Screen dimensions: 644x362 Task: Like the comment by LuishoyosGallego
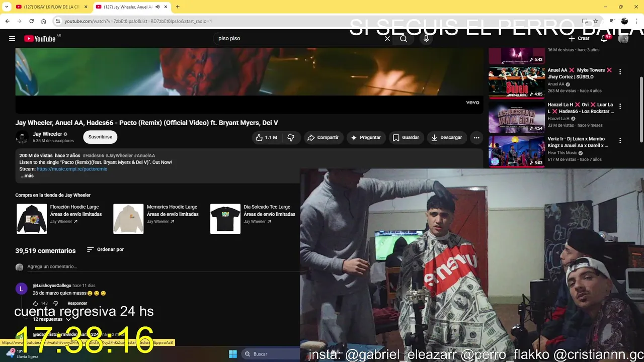tap(36, 303)
